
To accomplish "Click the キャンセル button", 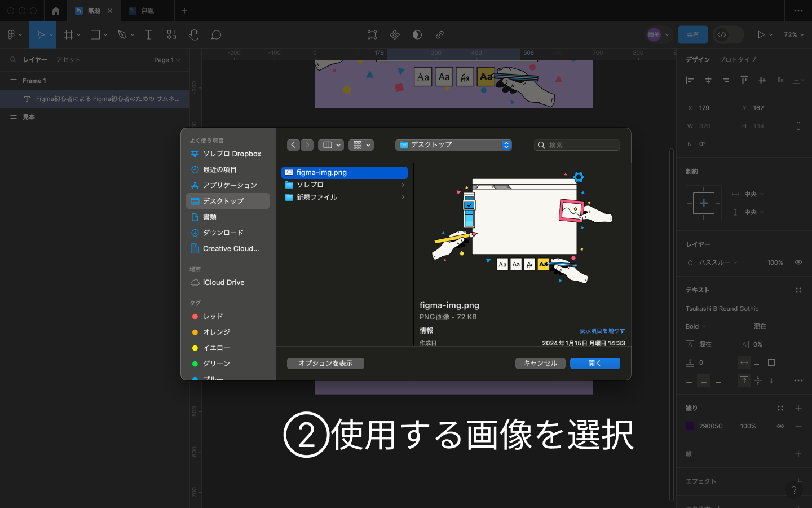I will click(x=540, y=364).
